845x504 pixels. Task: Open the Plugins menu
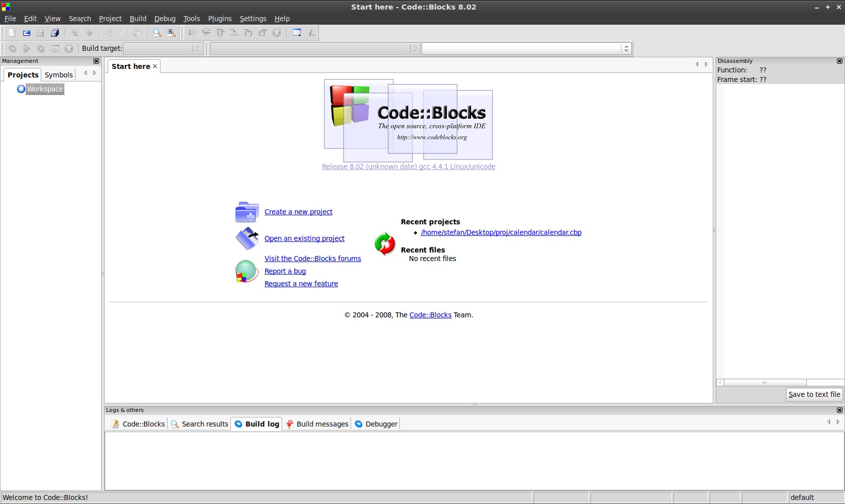coord(220,19)
